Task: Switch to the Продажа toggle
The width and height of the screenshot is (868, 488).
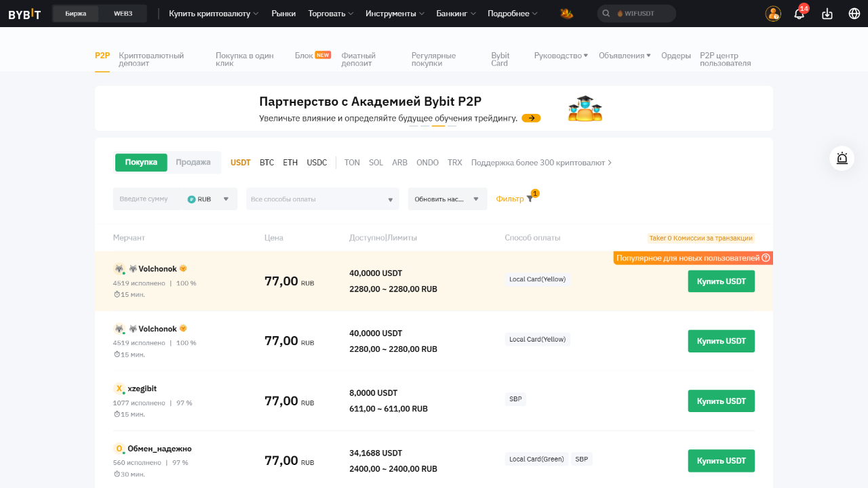Action: coord(193,162)
